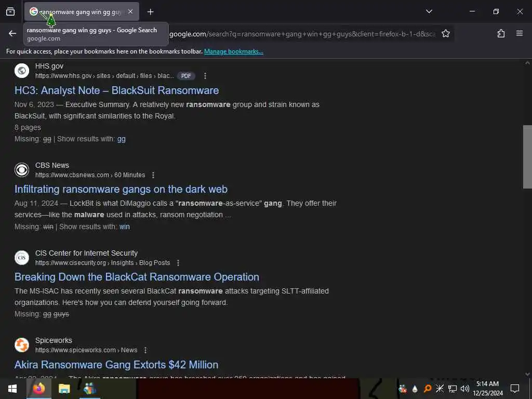
Task: Click the Spiceworks orange logo
Action: coord(22,345)
